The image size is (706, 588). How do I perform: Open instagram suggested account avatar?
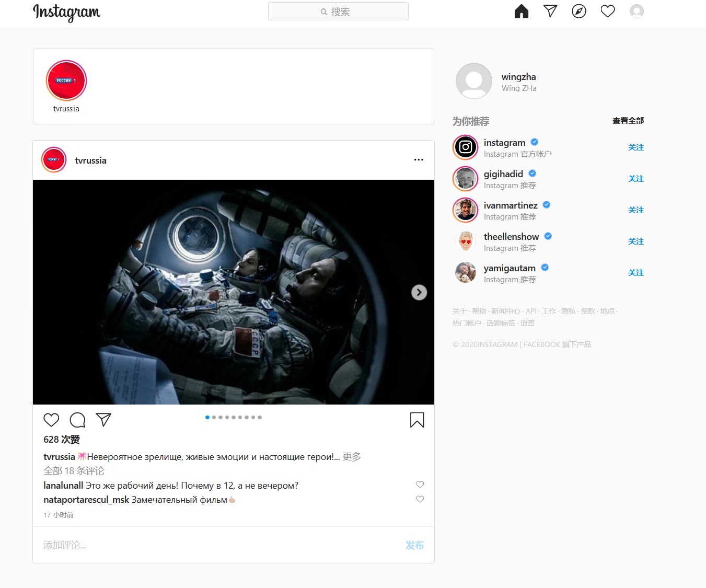tap(465, 147)
